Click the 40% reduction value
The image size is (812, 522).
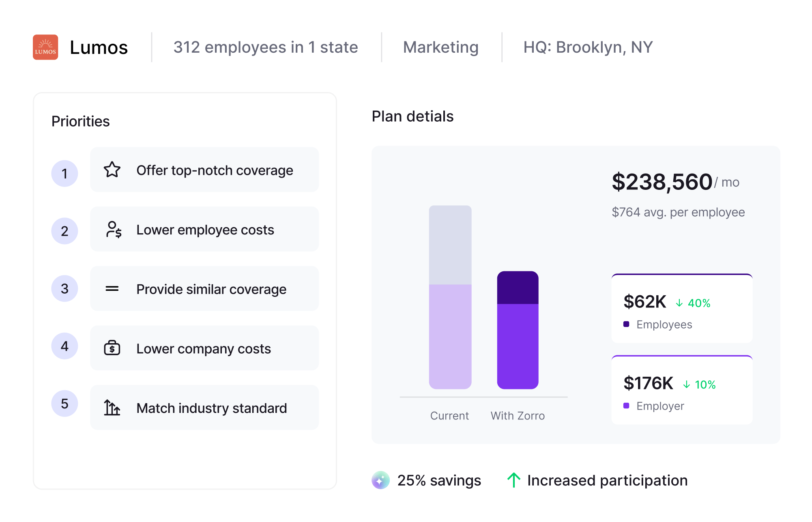tap(699, 303)
